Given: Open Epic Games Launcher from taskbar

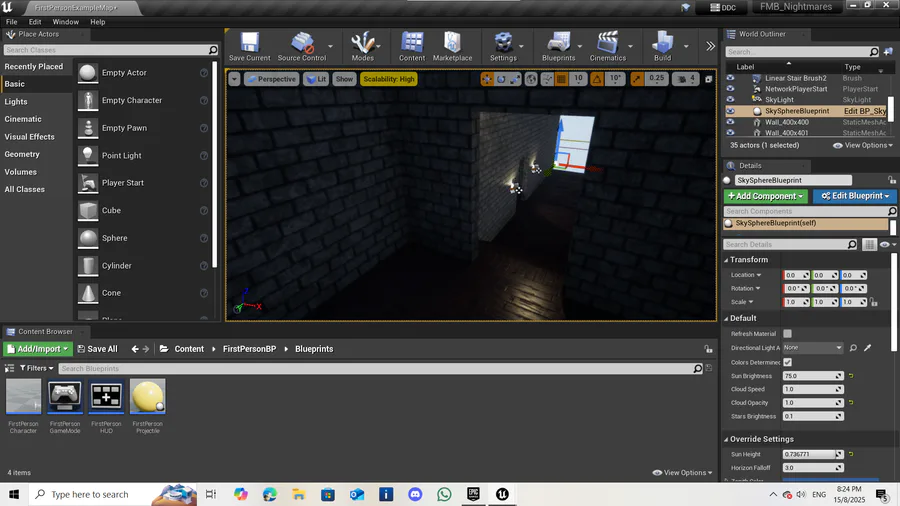Looking at the screenshot, I should coord(473,494).
